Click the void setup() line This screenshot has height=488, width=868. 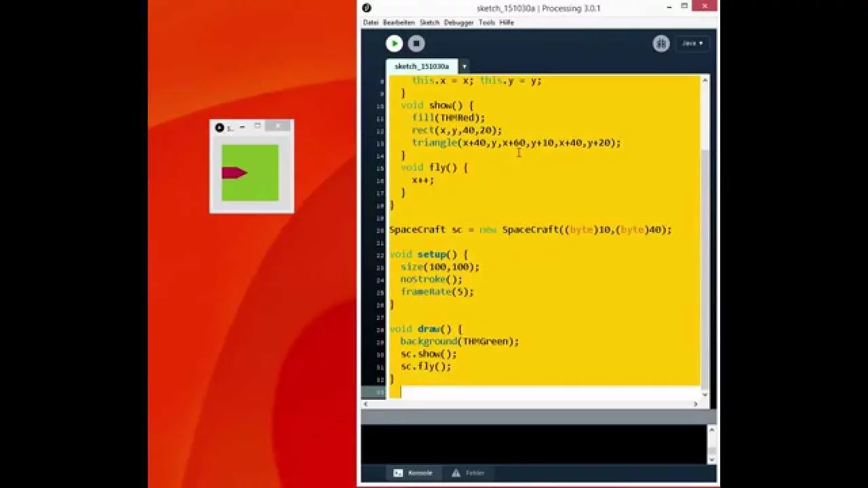click(429, 254)
